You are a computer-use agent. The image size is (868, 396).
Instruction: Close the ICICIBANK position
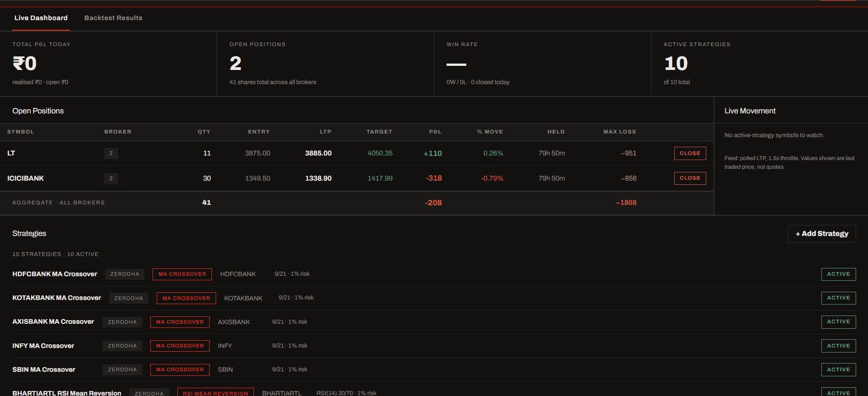click(690, 178)
